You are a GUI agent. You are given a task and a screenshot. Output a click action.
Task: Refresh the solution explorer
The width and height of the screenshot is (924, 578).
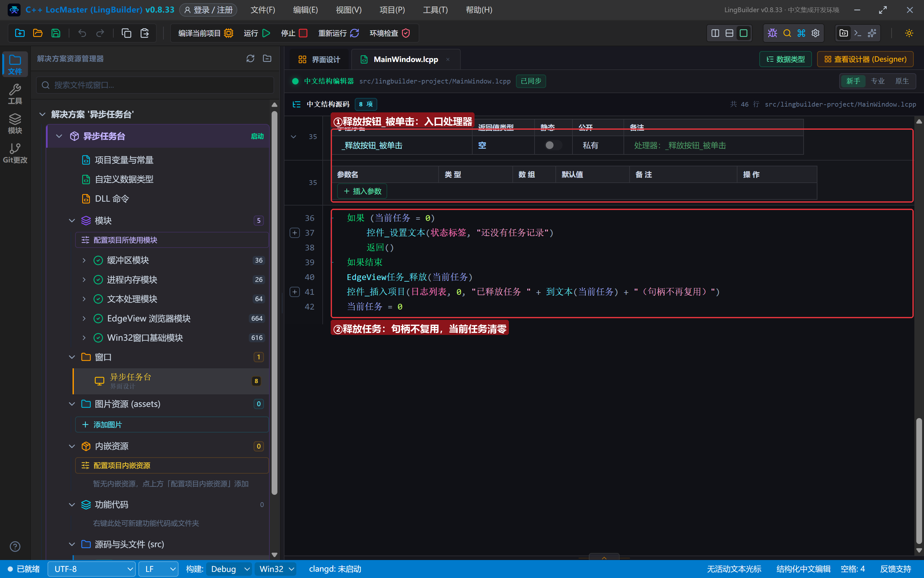point(250,58)
